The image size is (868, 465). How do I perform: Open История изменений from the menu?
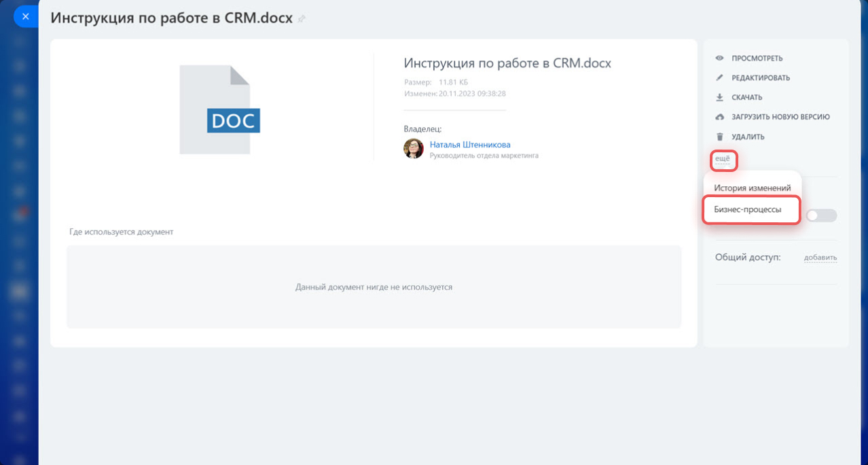click(752, 188)
